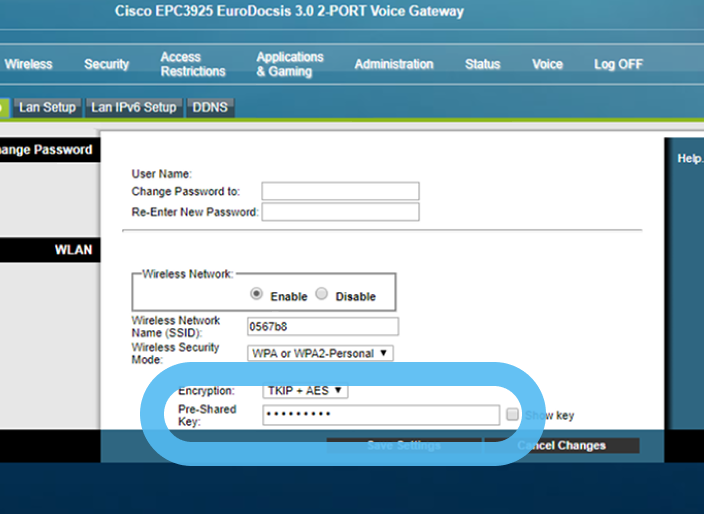Focus the Re-Enter New Password field
Image resolution: width=704 pixels, height=514 pixels.
click(340, 212)
